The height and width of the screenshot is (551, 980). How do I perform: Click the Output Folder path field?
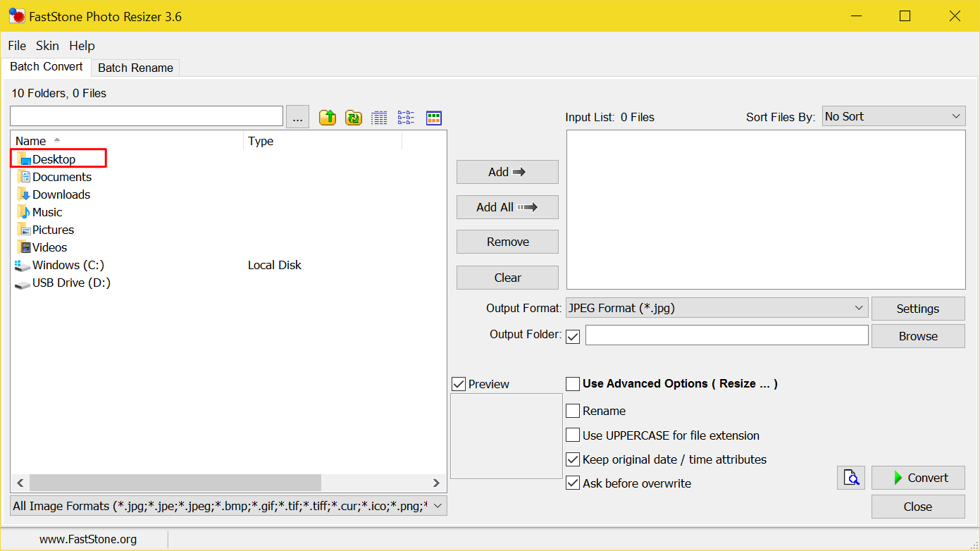click(x=726, y=335)
